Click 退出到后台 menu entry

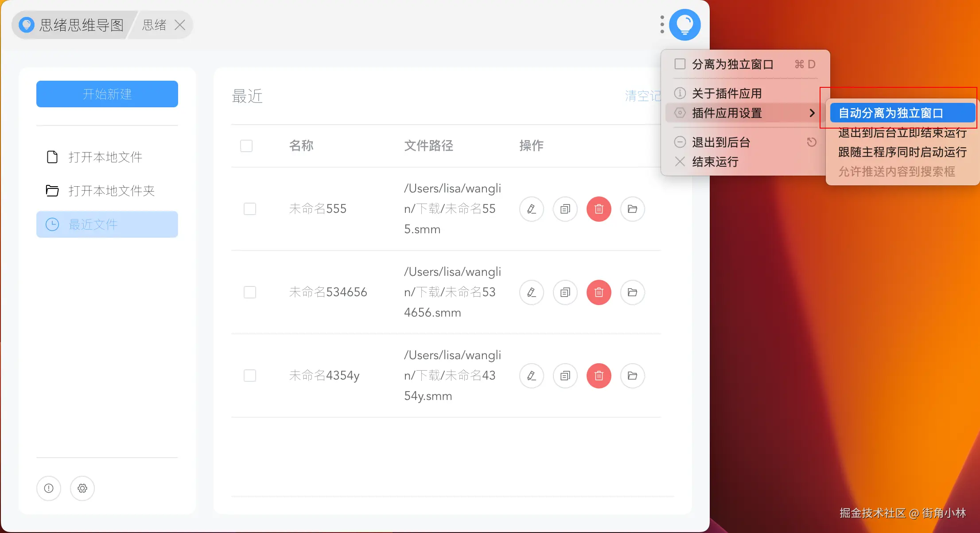[x=721, y=142]
